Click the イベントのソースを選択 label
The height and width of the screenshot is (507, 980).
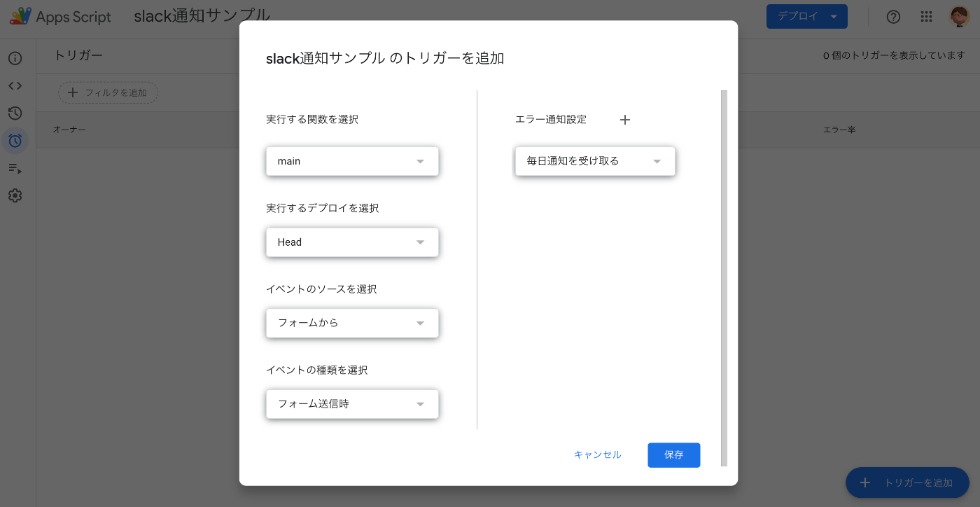pos(321,289)
